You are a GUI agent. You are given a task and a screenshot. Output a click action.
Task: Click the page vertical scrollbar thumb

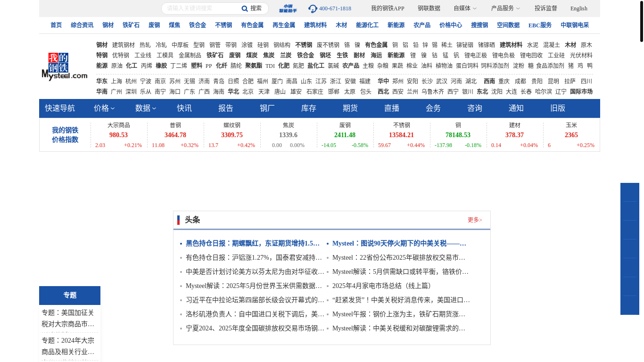pyautogui.click(x=642, y=21)
